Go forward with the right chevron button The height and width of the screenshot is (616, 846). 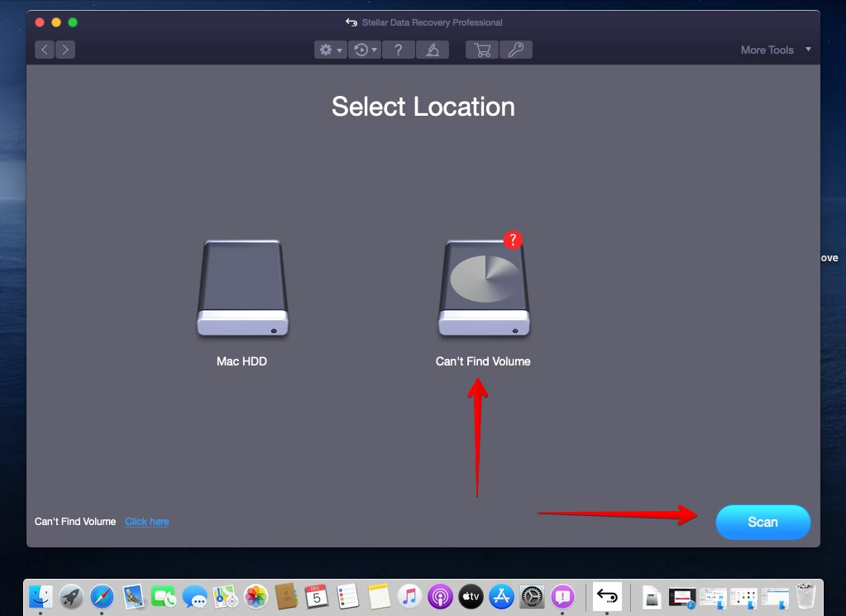(65, 50)
